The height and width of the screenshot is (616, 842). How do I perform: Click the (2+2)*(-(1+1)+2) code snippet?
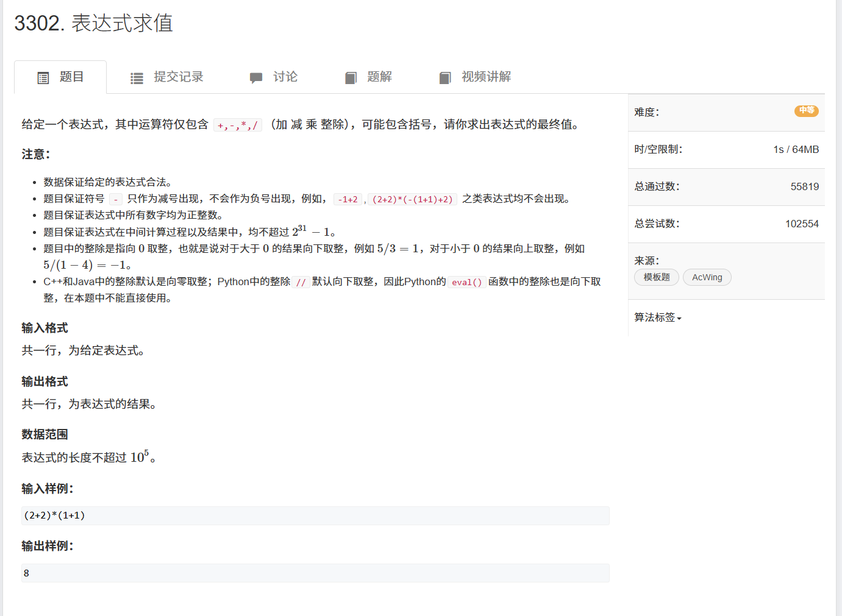coord(413,199)
